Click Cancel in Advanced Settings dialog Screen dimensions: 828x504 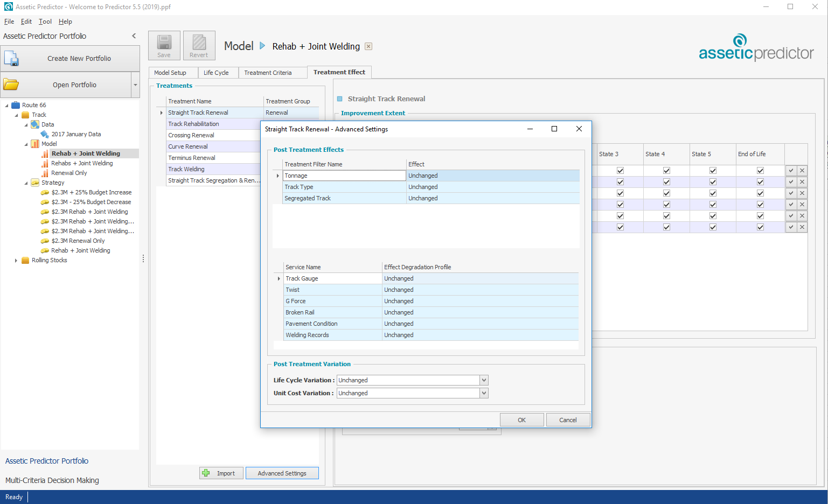(568, 420)
